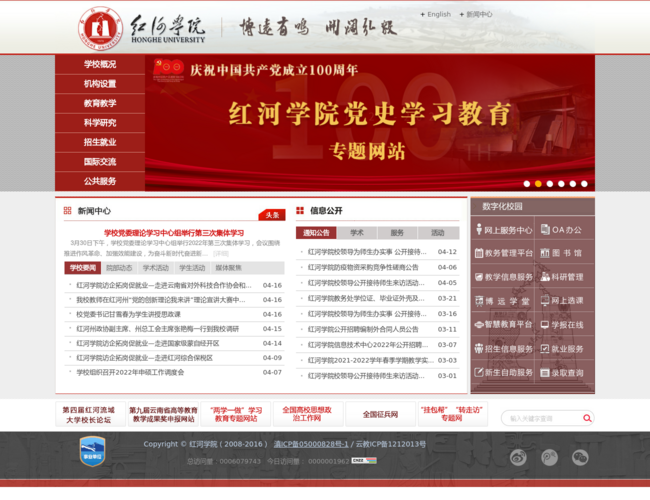Open 图书馆 library icon link
650x500 pixels.
coord(566,253)
